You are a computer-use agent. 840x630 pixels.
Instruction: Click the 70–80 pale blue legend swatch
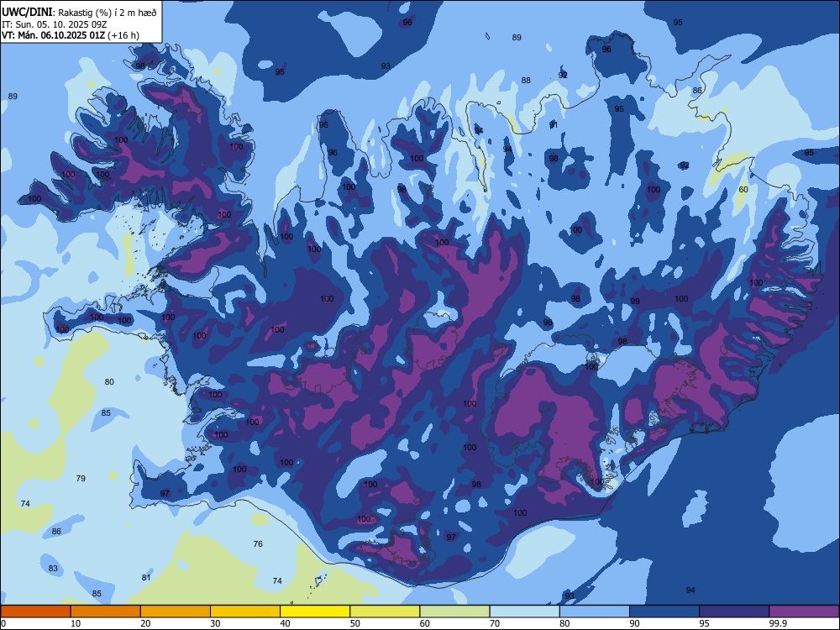524,612
